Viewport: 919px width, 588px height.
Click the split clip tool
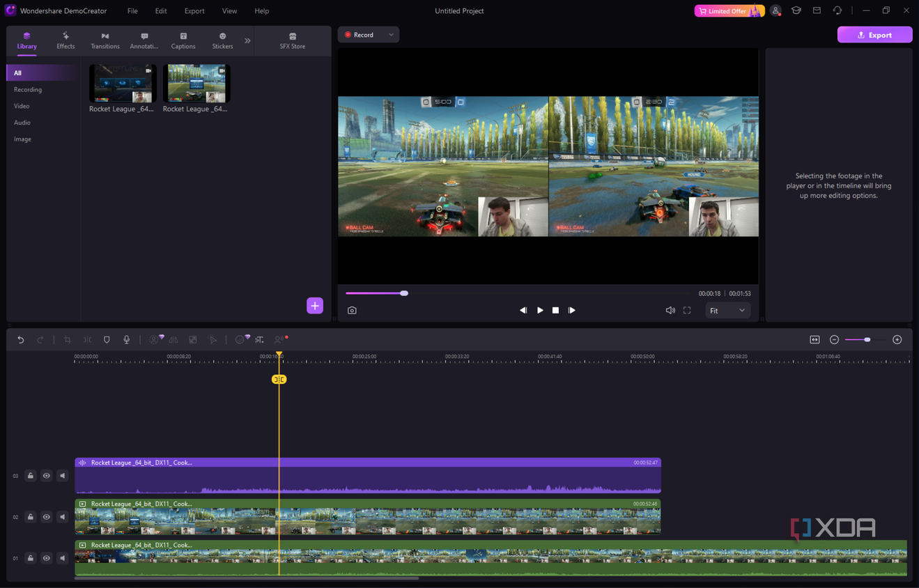click(87, 340)
